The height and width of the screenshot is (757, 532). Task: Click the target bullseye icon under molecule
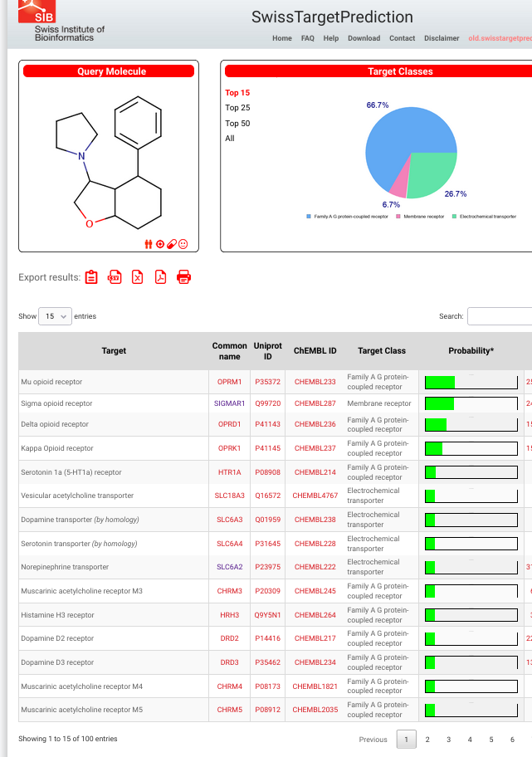click(x=160, y=244)
